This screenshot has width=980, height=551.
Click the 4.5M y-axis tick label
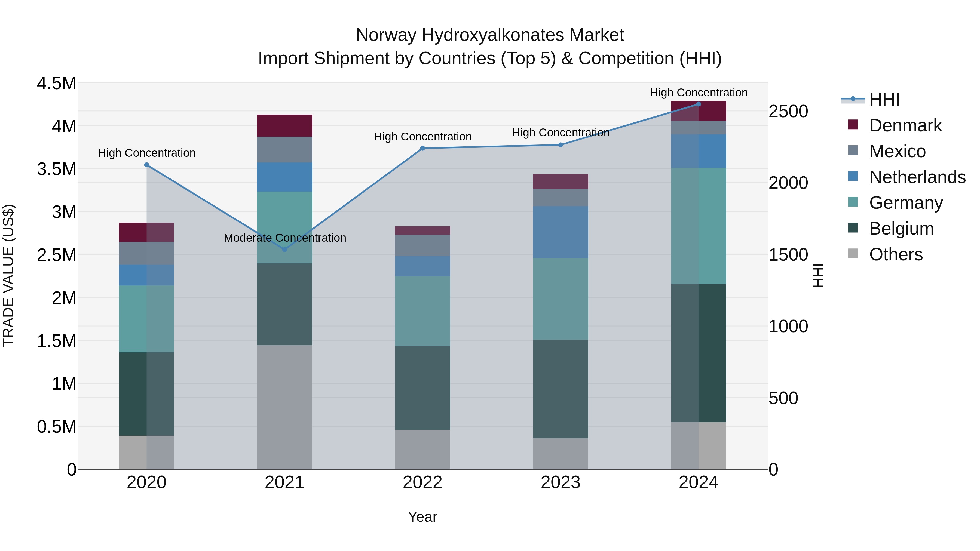pyautogui.click(x=56, y=83)
